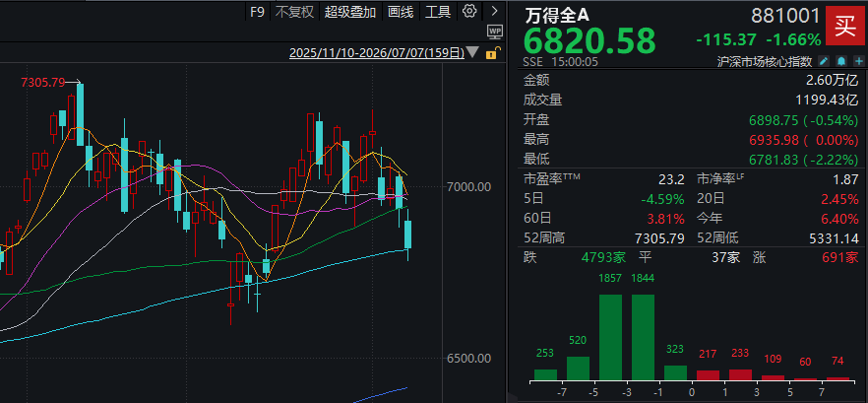Click the green distribution bar labeled 323
Screen dimensions: 868x403
675,372
